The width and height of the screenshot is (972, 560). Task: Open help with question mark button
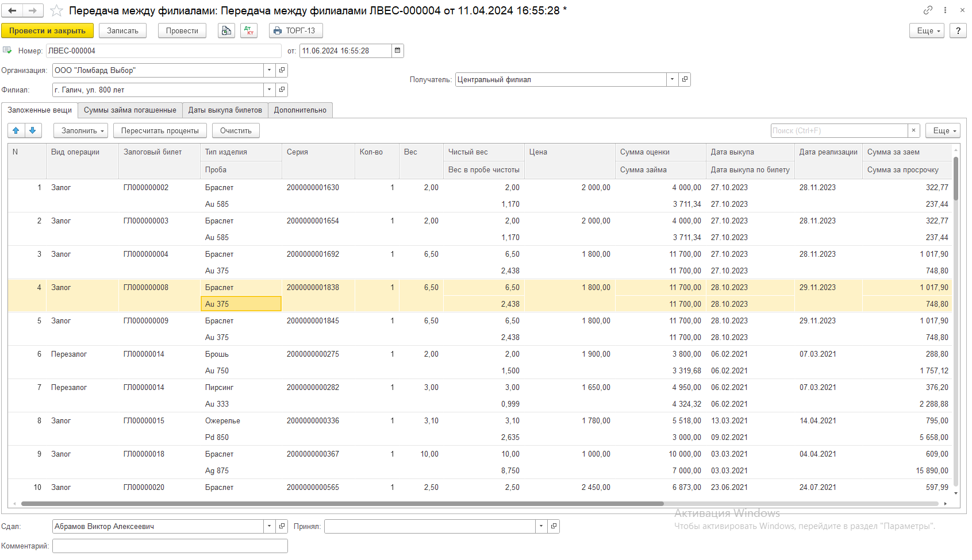point(958,30)
